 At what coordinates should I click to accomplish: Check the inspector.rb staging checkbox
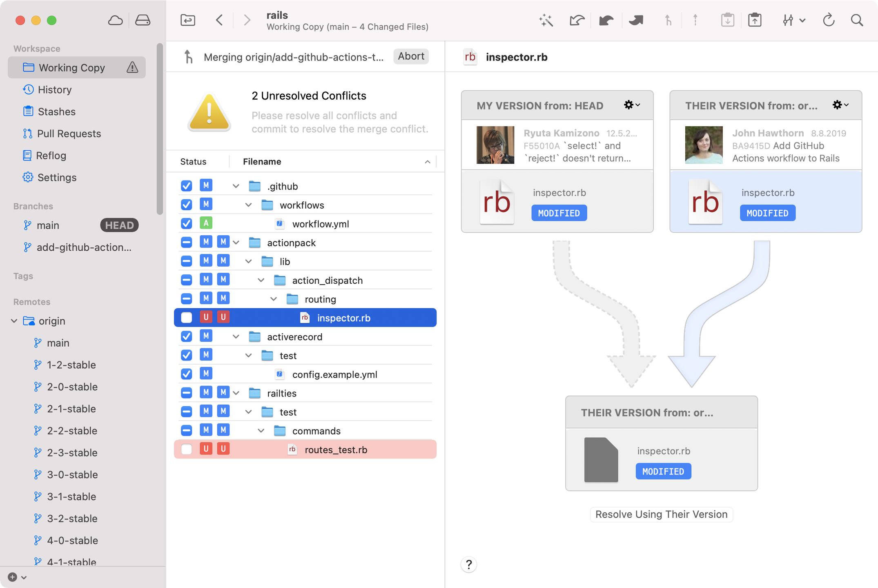[186, 318]
